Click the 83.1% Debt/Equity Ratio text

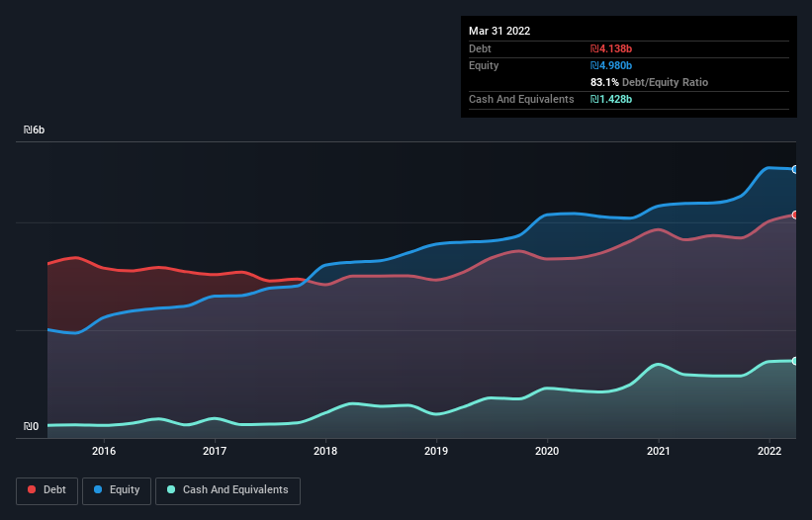[x=649, y=82]
